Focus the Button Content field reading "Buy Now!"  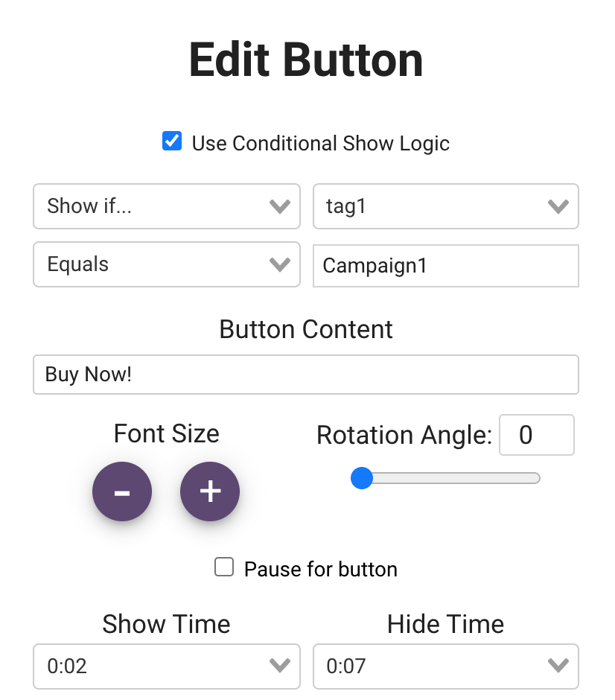point(305,375)
